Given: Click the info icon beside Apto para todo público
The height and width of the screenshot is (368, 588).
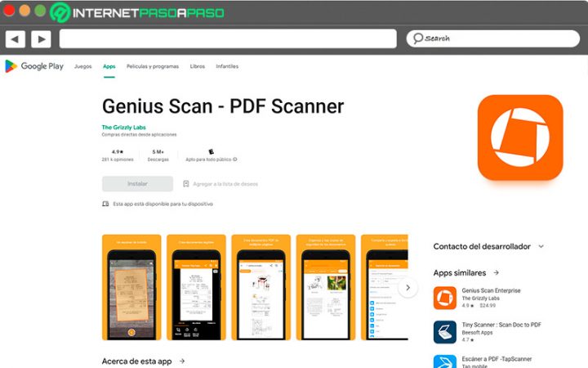Looking at the screenshot, I should [x=235, y=159].
